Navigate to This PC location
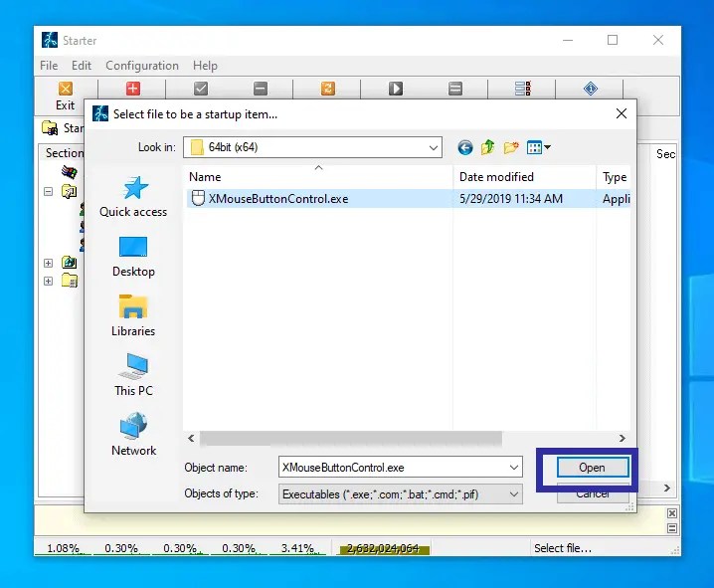 click(133, 374)
